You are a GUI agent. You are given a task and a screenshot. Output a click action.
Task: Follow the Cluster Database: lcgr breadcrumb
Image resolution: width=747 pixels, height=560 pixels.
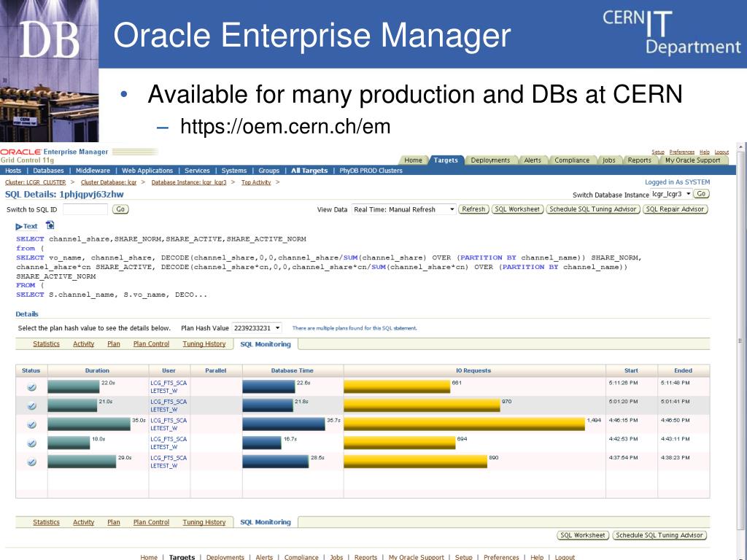click(109, 182)
